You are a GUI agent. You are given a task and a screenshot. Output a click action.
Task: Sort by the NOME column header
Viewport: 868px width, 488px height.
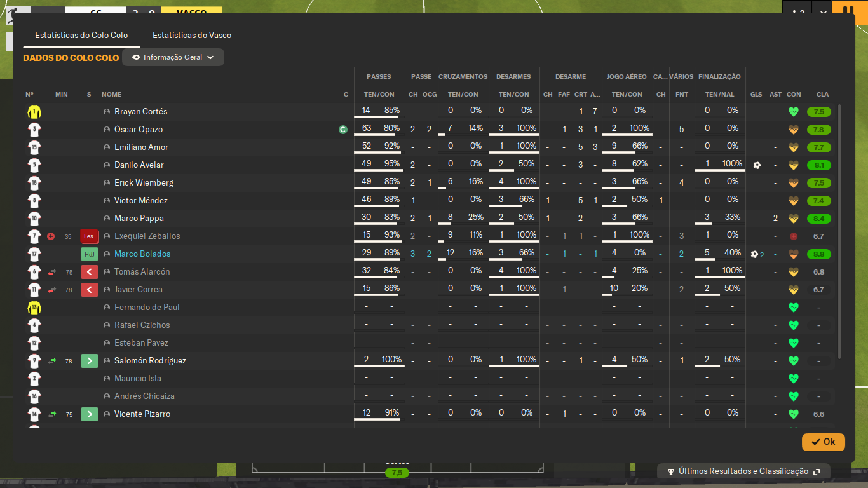(x=111, y=95)
